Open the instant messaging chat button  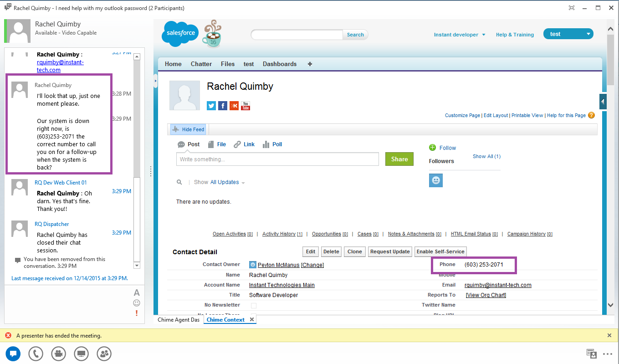coord(13,353)
